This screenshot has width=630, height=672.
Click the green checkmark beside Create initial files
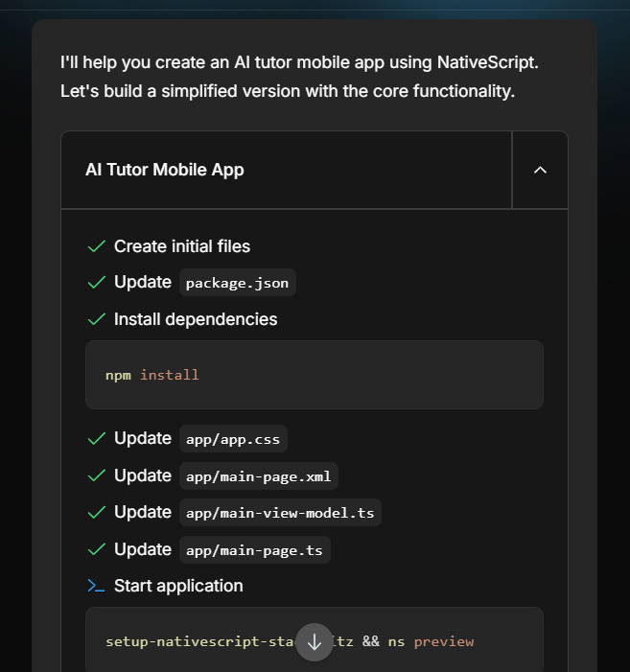pyautogui.click(x=97, y=246)
